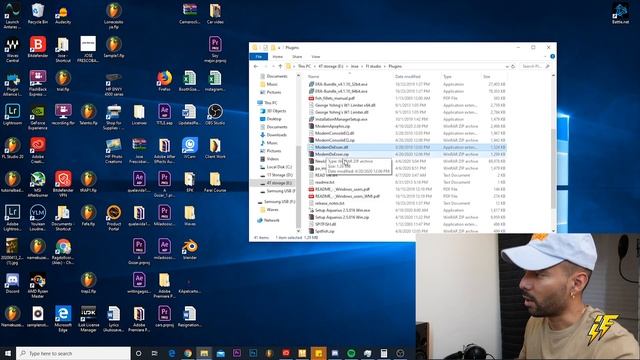Select Network in navigation pane
640x360 pixels.
(x=271, y=220)
